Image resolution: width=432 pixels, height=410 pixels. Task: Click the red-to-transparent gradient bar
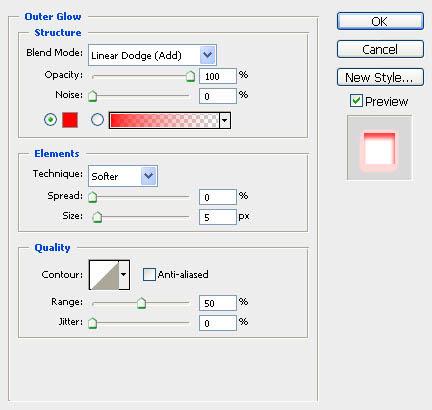(x=164, y=120)
